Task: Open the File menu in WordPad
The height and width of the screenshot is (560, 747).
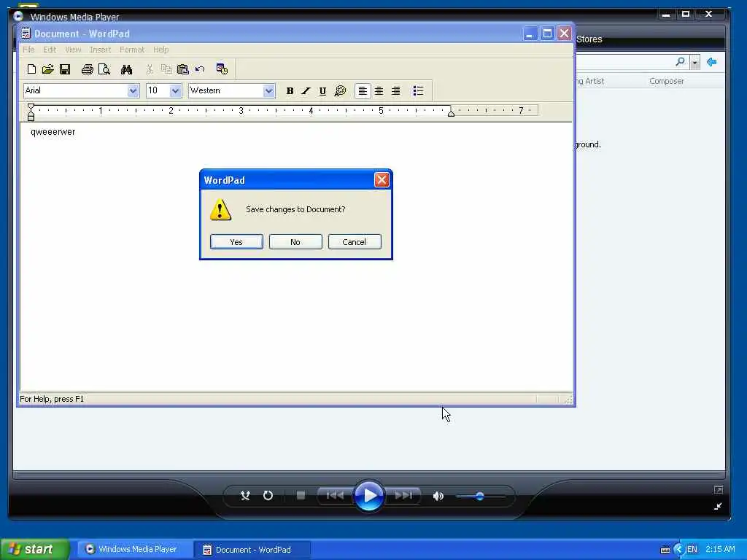Action: (28, 50)
